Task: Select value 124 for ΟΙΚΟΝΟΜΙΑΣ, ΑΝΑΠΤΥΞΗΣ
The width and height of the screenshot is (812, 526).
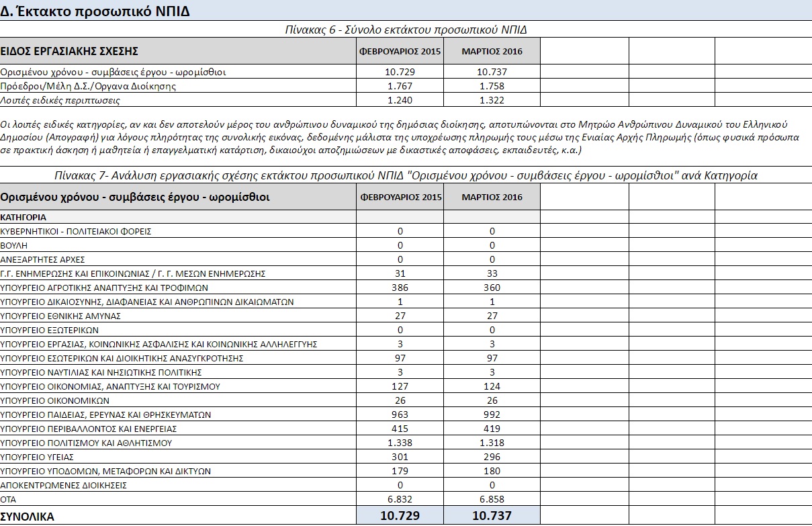Action: 492,386
